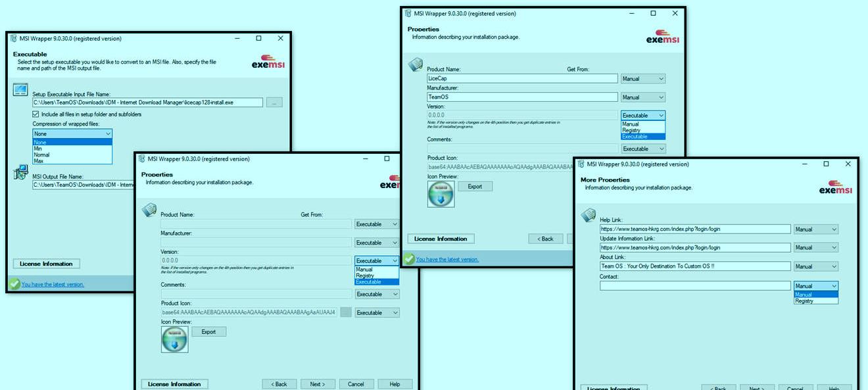Open latest version link in LiceCap Properties window

[447, 259]
